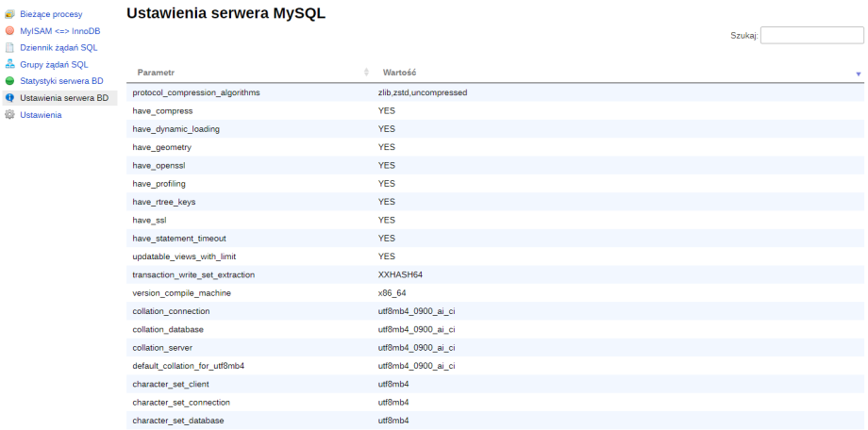
Task: Click the have_profiling parameter
Action: coord(159,184)
